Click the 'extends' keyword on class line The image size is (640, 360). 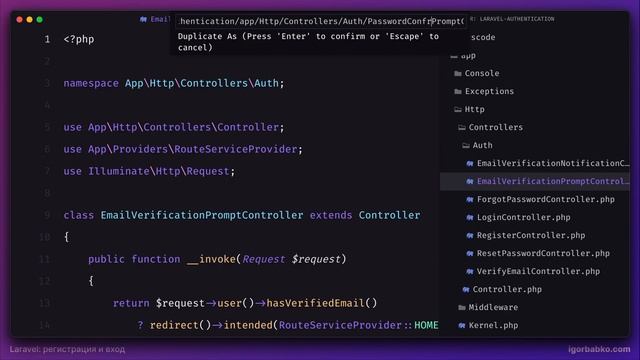[331, 215]
